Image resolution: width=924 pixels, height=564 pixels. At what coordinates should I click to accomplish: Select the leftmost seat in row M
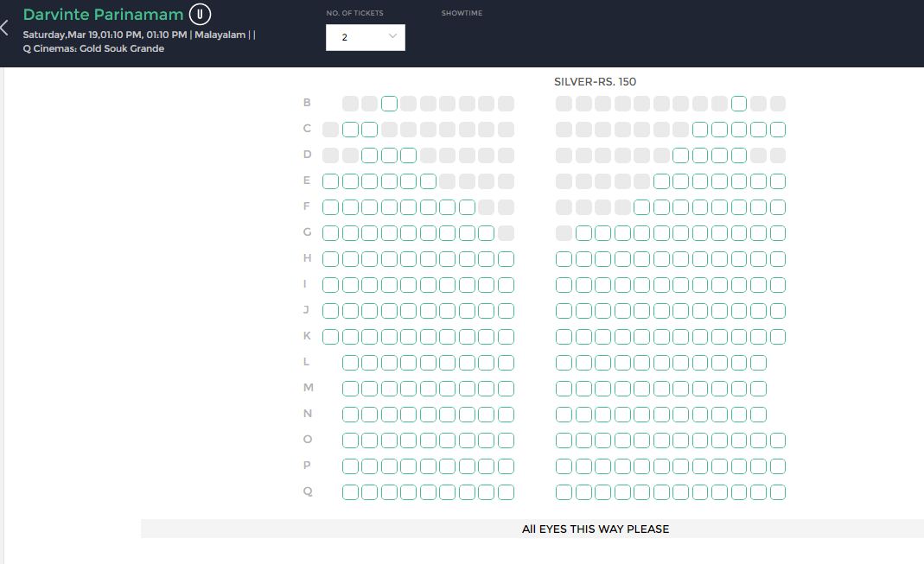point(350,389)
